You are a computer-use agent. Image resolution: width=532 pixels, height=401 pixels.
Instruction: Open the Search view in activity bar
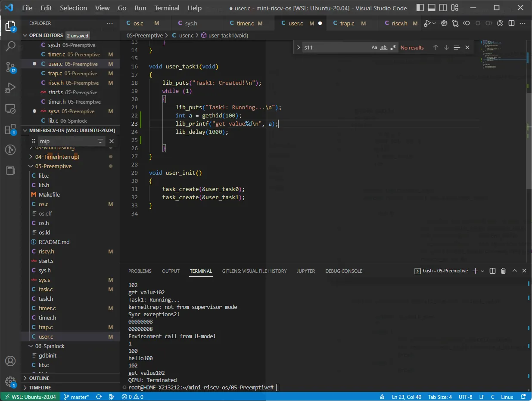click(10, 46)
